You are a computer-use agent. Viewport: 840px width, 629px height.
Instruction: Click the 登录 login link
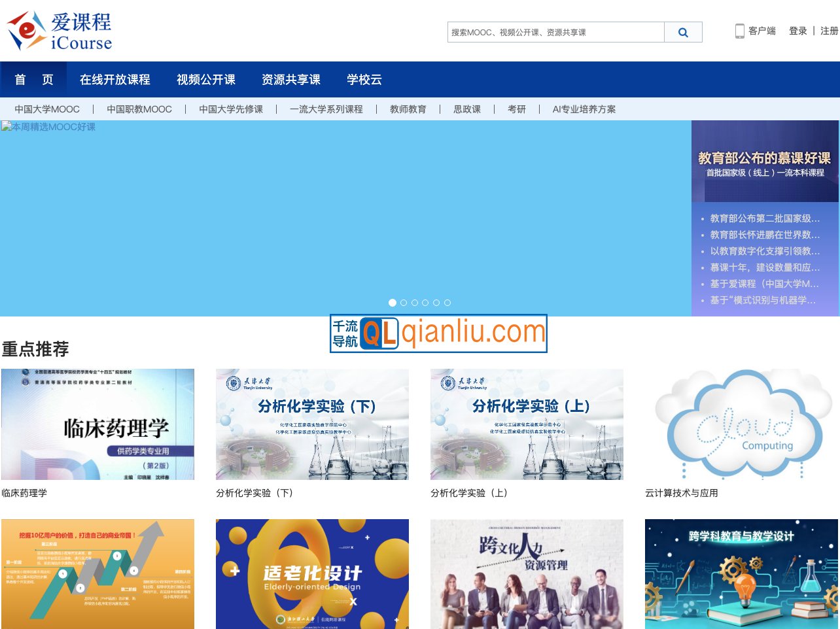tap(797, 31)
